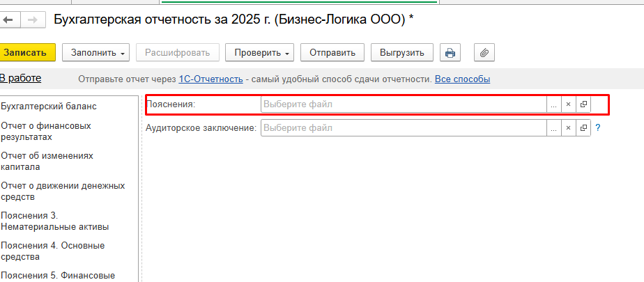The height and width of the screenshot is (282, 644).
Task: Show help for Аудиторское заключение question mark
Action: click(598, 128)
